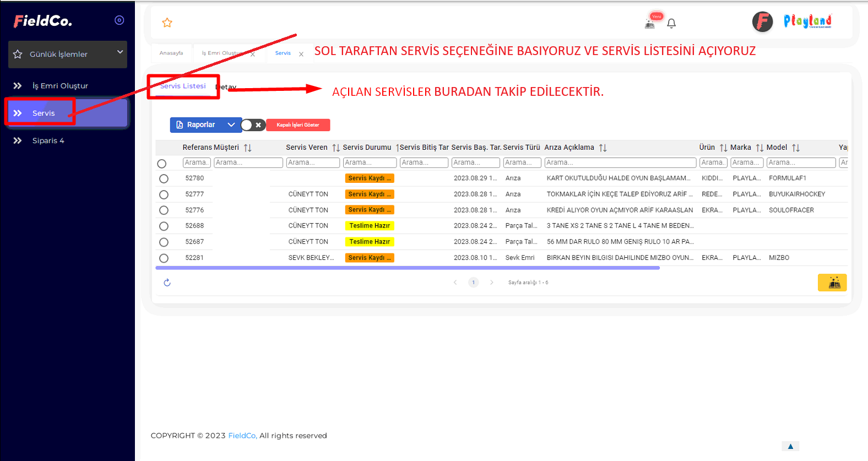This screenshot has height=461, width=868.
Task: Click the refresh icon below the table
Action: pos(167,283)
